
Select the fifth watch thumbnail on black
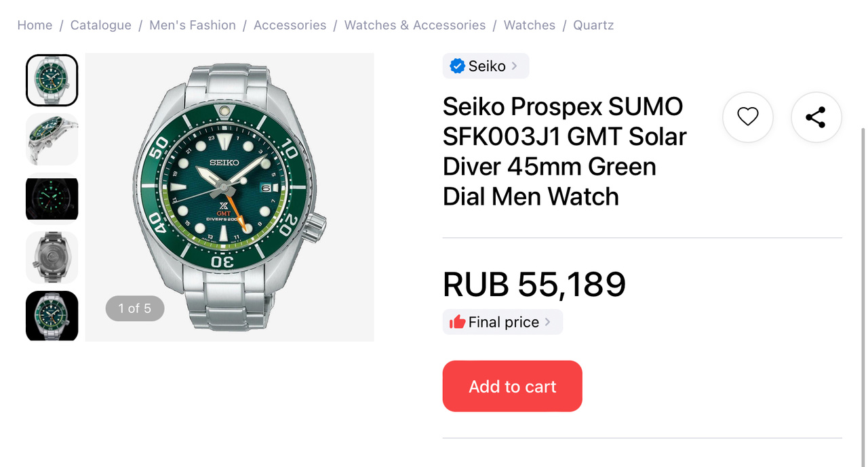coord(52,315)
